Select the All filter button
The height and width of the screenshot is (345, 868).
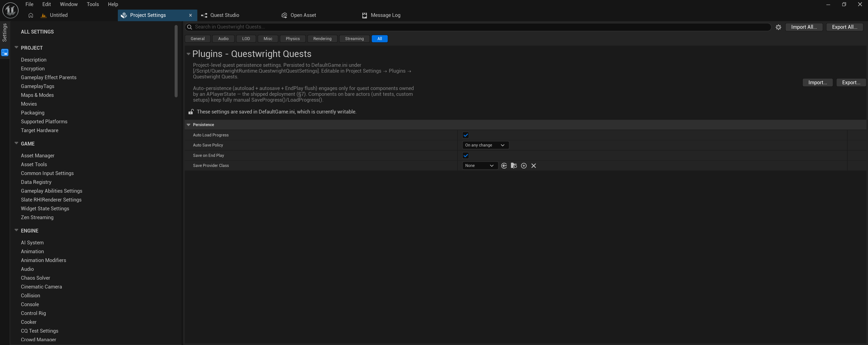(x=379, y=39)
